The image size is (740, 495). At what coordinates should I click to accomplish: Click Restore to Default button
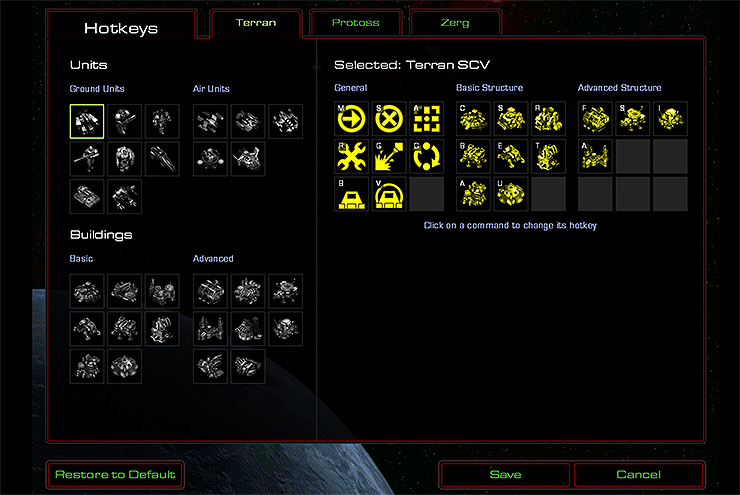[x=115, y=475]
